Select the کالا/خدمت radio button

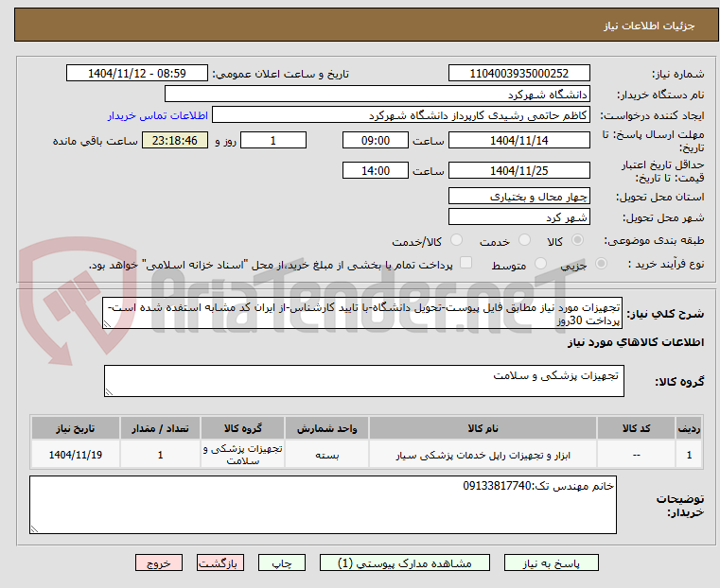[456, 240]
